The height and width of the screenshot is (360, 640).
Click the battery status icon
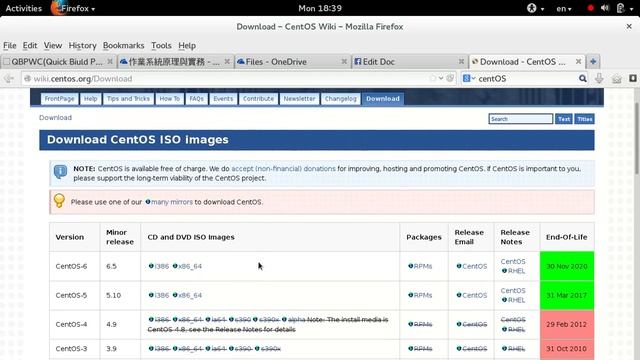[x=620, y=8]
